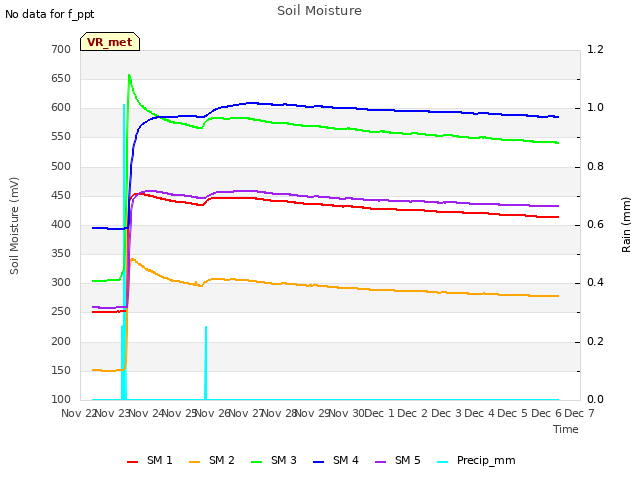Image resolution: width=640 pixels, height=480 pixels.
Task: Toggle SM 2 legend entry
Action: [x=212, y=460]
